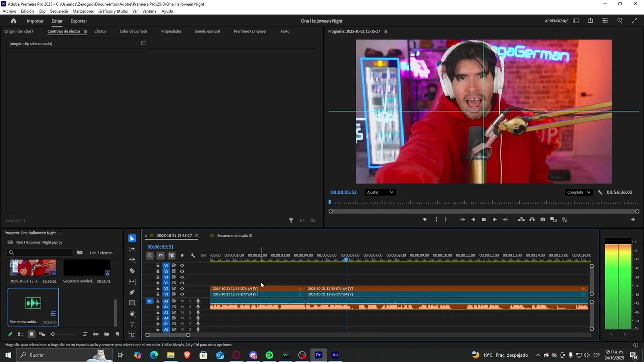This screenshot has width=644, height=362.
Task: Select the Rectangle tool
Action: coord(132,303)
